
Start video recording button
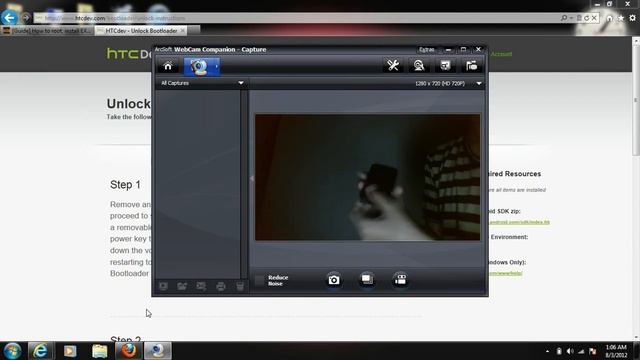pos(400,280)
